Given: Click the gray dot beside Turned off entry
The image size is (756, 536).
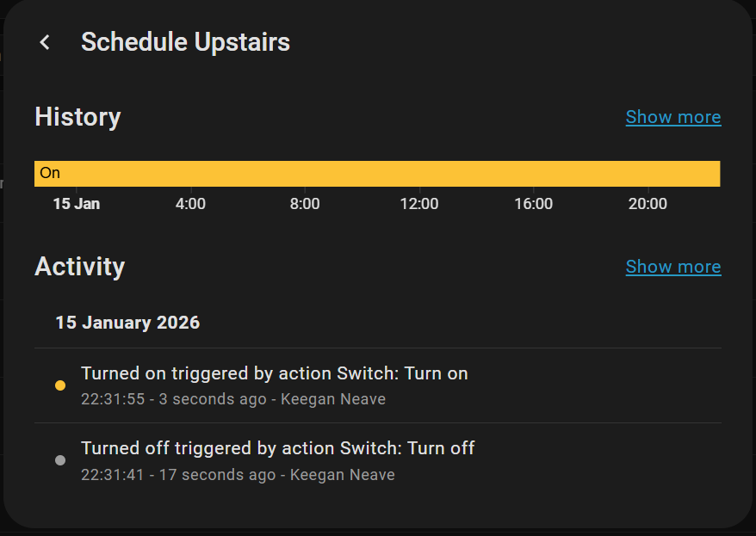Looking at the screenshot, I should click(x=60, y=460).
